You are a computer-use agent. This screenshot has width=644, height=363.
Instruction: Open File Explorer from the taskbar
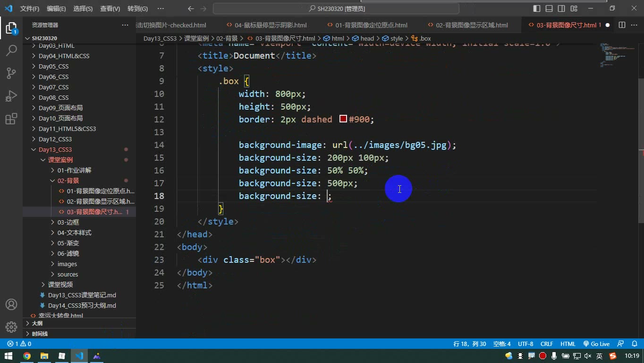[44, 356]
